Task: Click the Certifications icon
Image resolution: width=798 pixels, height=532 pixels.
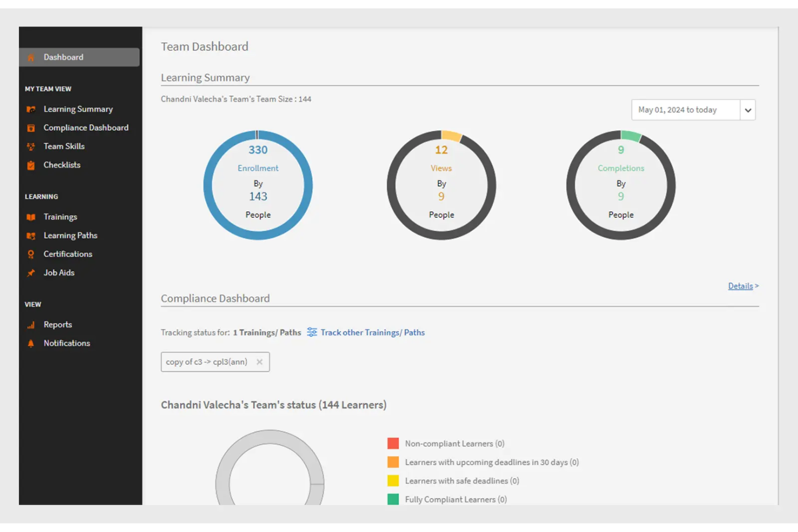Action: (31, 254)
